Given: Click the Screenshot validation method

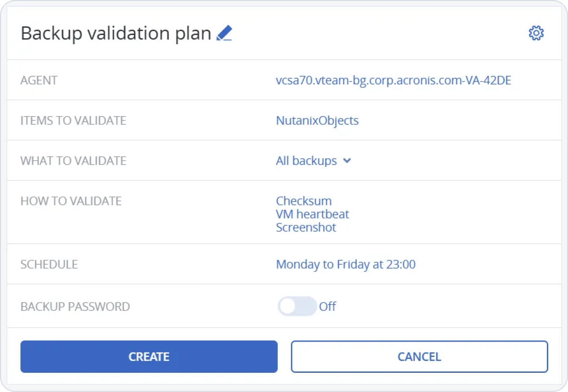Looking at the screenshot, I should point(306,227).
